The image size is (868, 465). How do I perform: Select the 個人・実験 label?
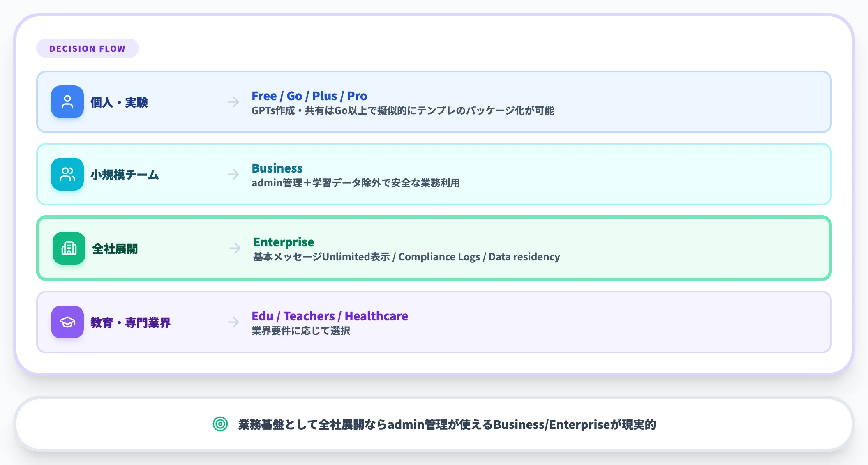tap(119, 102)
